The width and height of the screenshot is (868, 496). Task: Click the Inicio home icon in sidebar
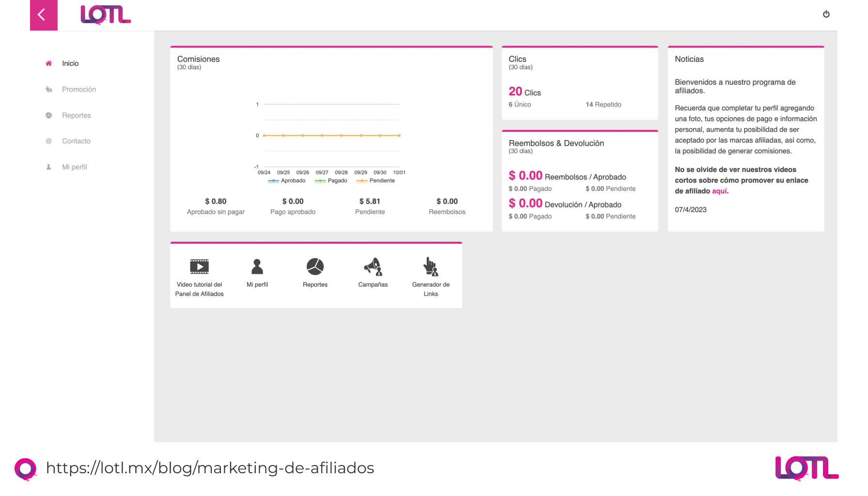coord(49,63)
